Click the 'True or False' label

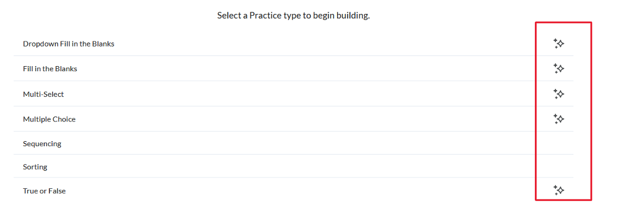pyautogui.click(x=44, y=191)
